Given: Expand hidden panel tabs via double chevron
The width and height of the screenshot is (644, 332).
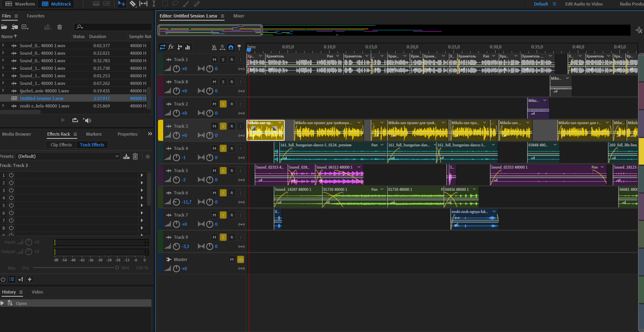Looking at the screenshot, I should tap(150, 134).
